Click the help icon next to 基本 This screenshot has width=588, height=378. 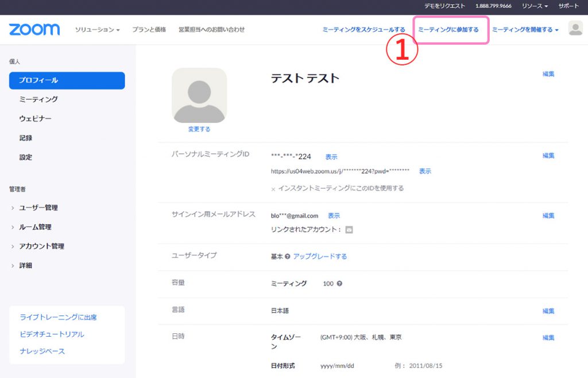pos(287,256)
